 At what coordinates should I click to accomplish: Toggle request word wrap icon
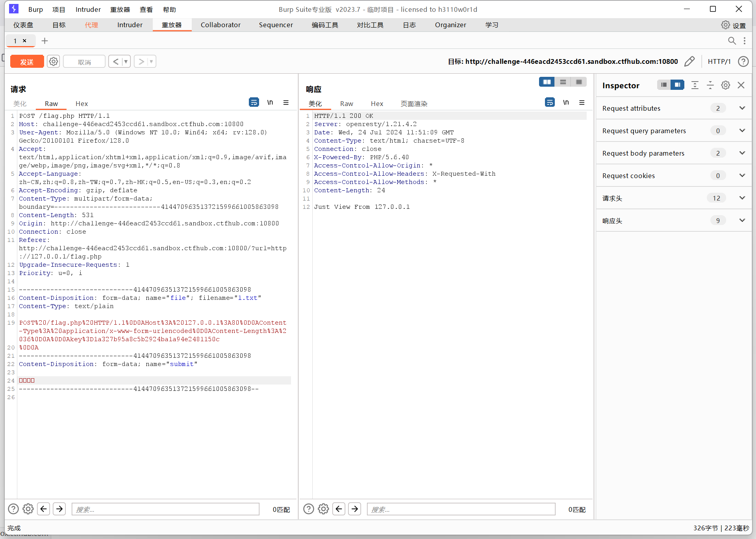coord(254,102)
